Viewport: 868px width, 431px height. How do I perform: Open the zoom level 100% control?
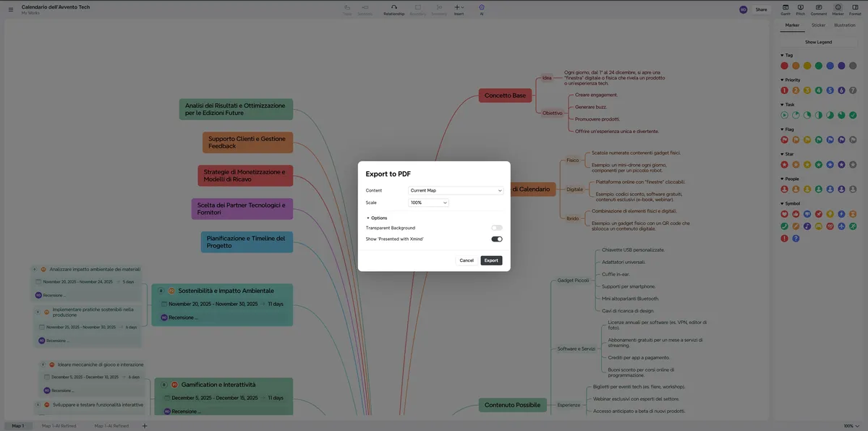(851, 426)
